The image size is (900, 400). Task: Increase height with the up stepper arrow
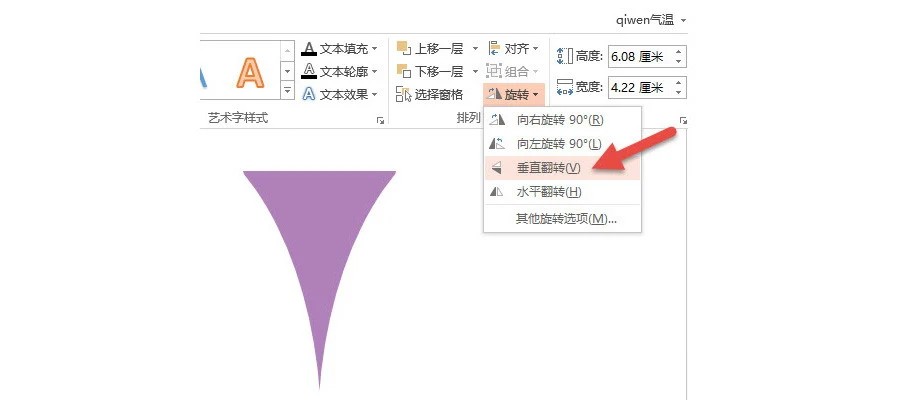[x=679, y=52]
